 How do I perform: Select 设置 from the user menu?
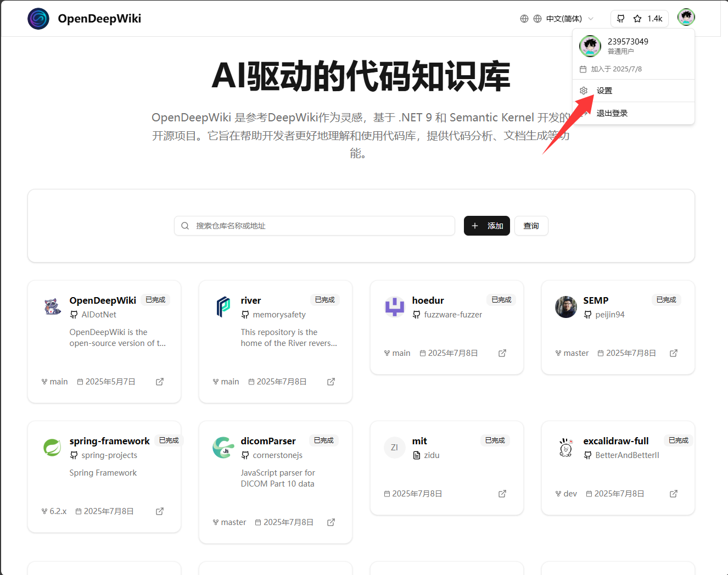click(604, 90)
